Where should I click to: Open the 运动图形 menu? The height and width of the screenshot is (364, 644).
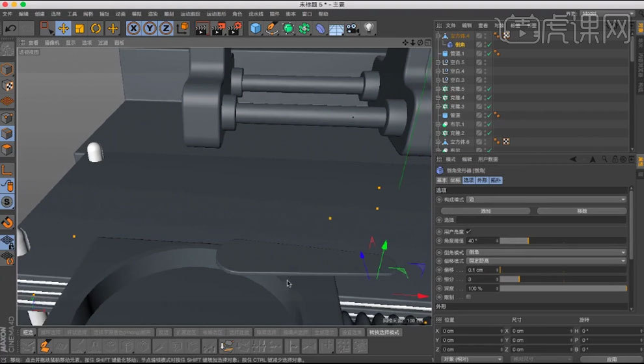(217, 13)
